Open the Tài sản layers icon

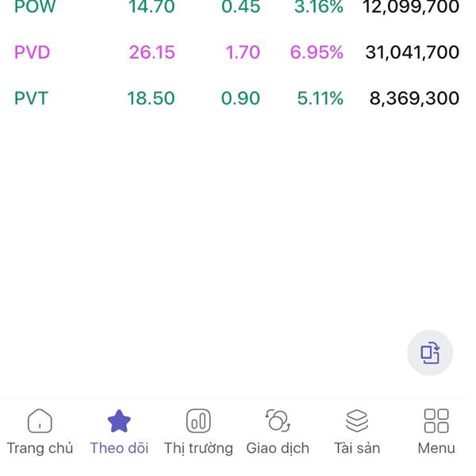coord(357,420)
